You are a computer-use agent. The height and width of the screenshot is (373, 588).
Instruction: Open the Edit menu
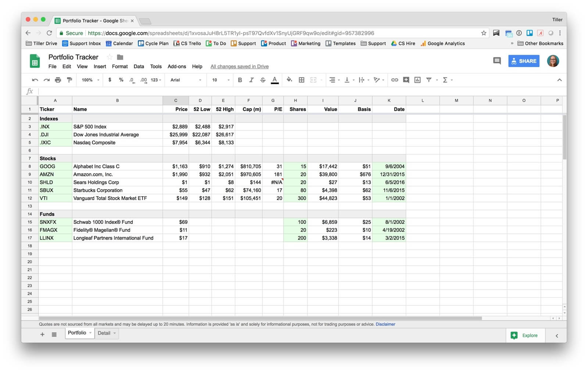[x=67, y=67]
